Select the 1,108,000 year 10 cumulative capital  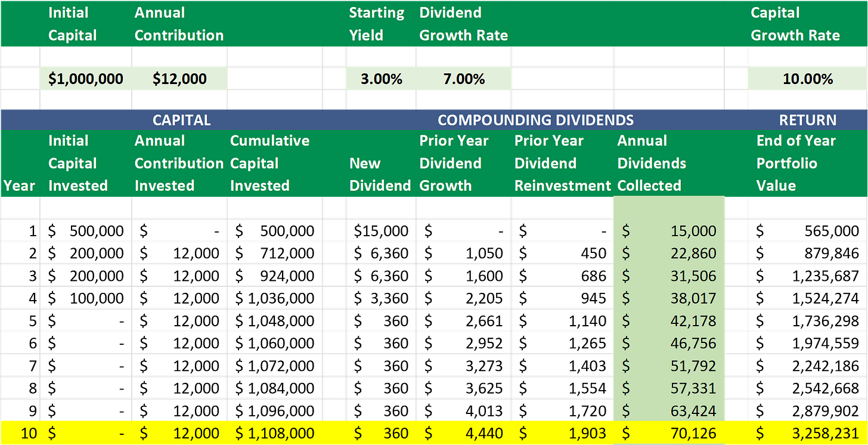(x=275, y=434)
